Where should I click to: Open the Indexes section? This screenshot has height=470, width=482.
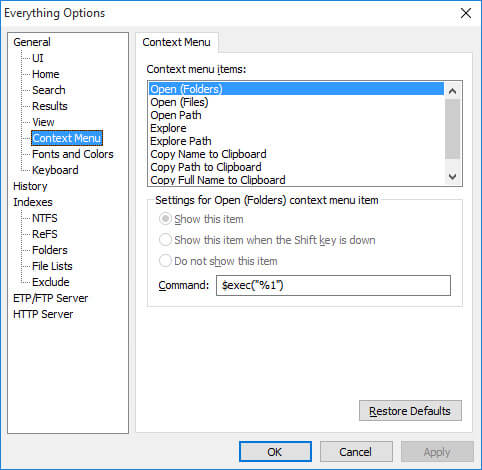pos(33,202)
